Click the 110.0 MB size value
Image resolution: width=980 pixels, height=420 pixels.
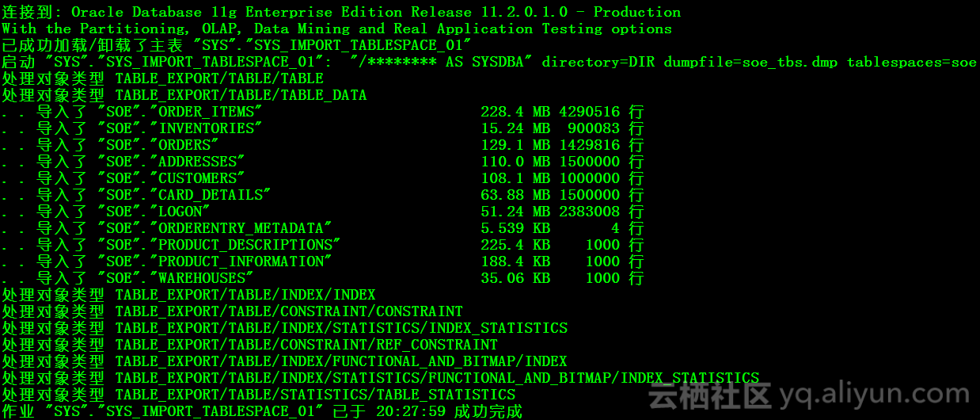(x=515, y=162)
